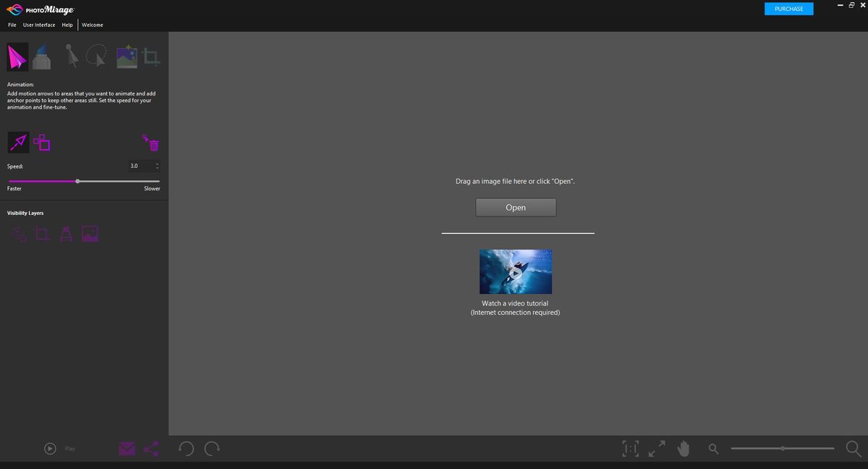Toggle motion arrows visibility layer
The width and height of the screenshot is (868, 469).
17,233
